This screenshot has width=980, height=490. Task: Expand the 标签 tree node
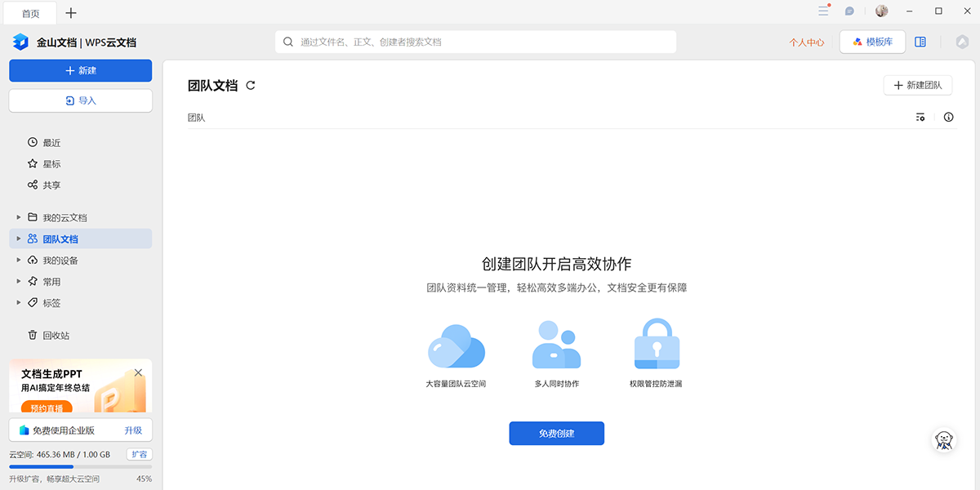19,303
